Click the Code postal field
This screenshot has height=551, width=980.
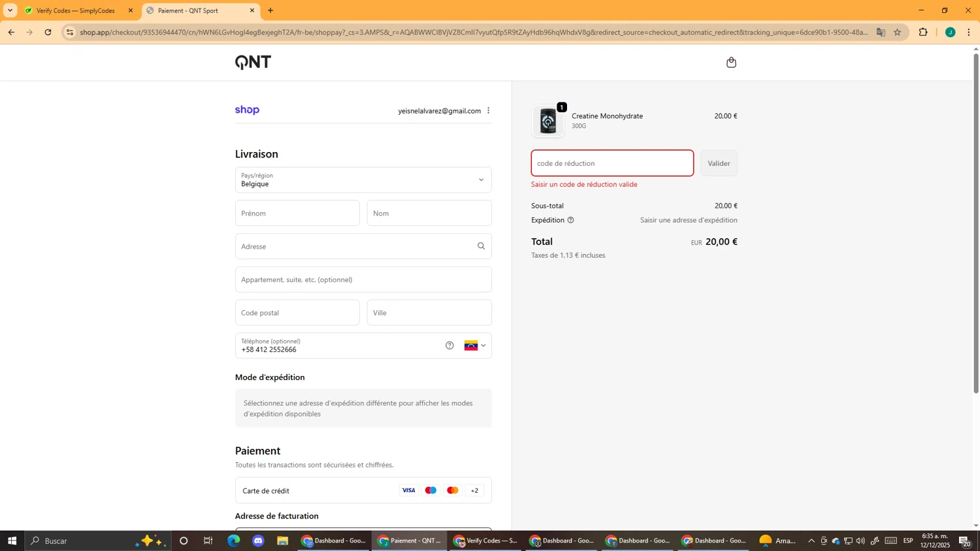click(297, 313)
